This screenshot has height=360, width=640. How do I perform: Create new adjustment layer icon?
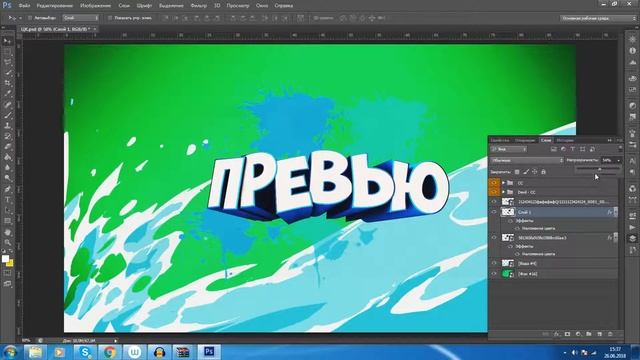click(x=578, y=334)
